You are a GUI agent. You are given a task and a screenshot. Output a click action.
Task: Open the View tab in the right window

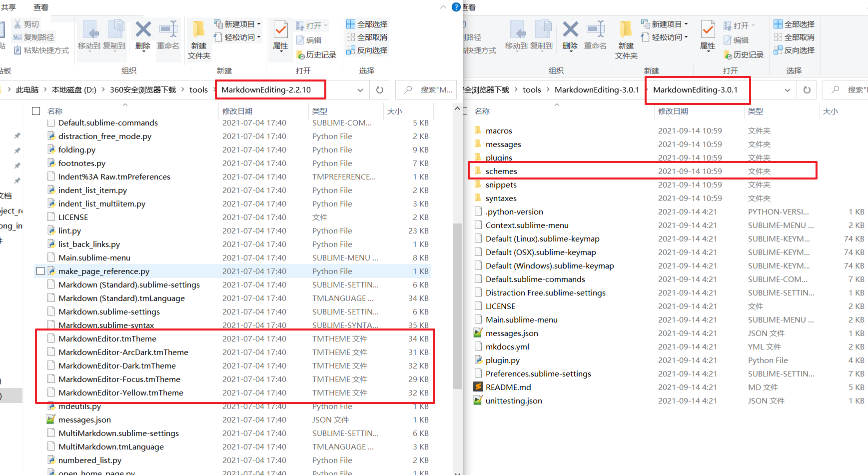pos(469,7)
